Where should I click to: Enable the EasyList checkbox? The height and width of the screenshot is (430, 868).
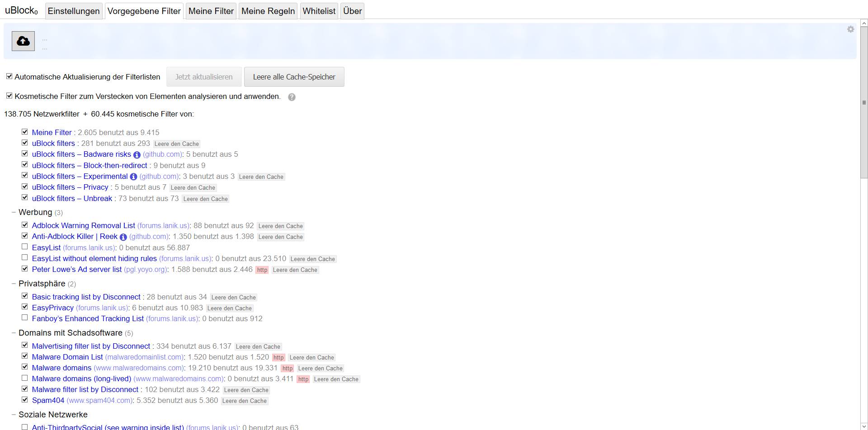25,247
